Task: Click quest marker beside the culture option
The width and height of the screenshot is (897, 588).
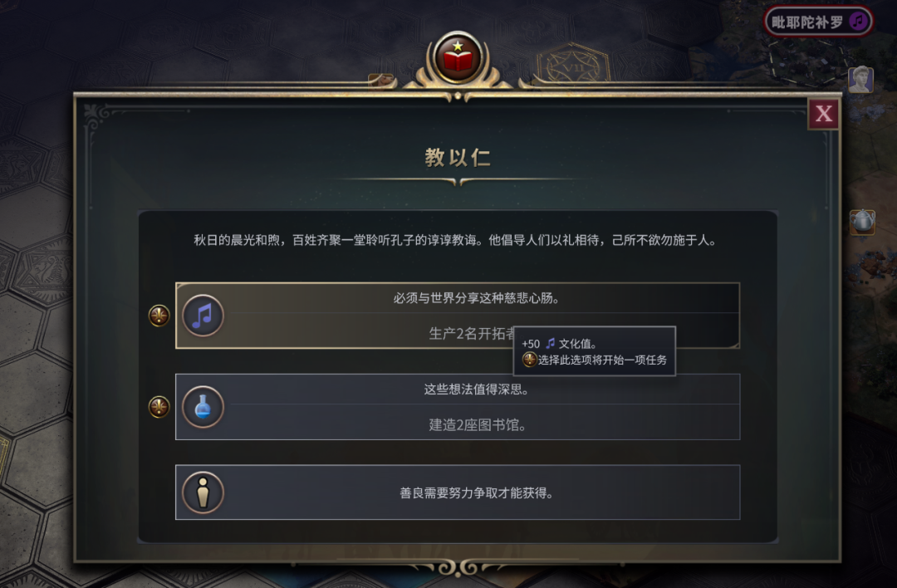Action: (159, 315)
